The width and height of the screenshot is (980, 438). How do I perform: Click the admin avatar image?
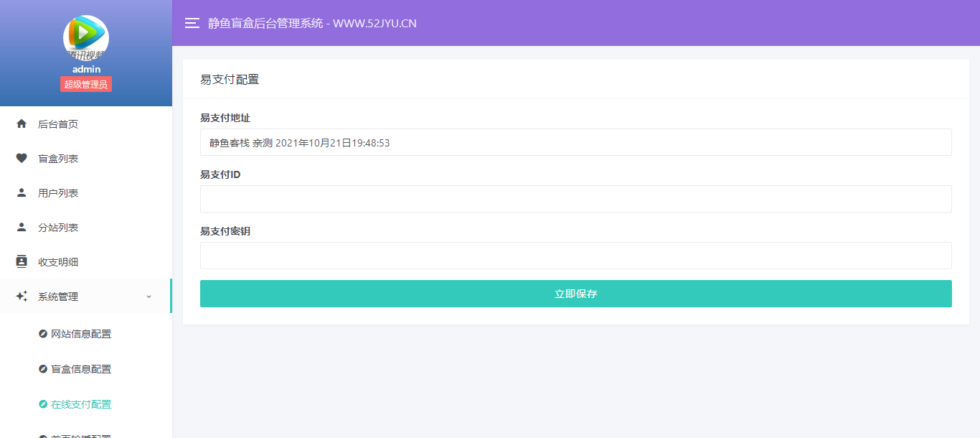[86, 37]
